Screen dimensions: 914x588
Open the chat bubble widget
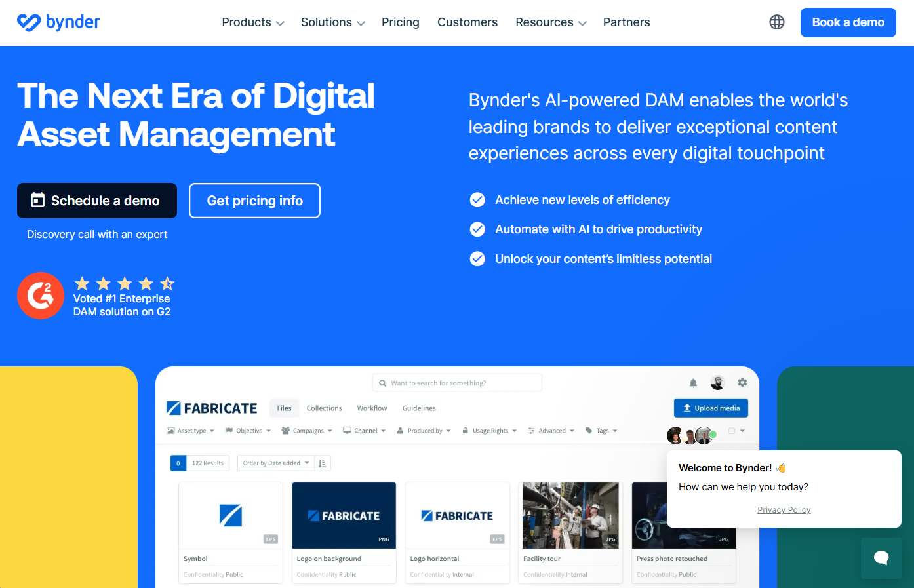click(881, 558)
